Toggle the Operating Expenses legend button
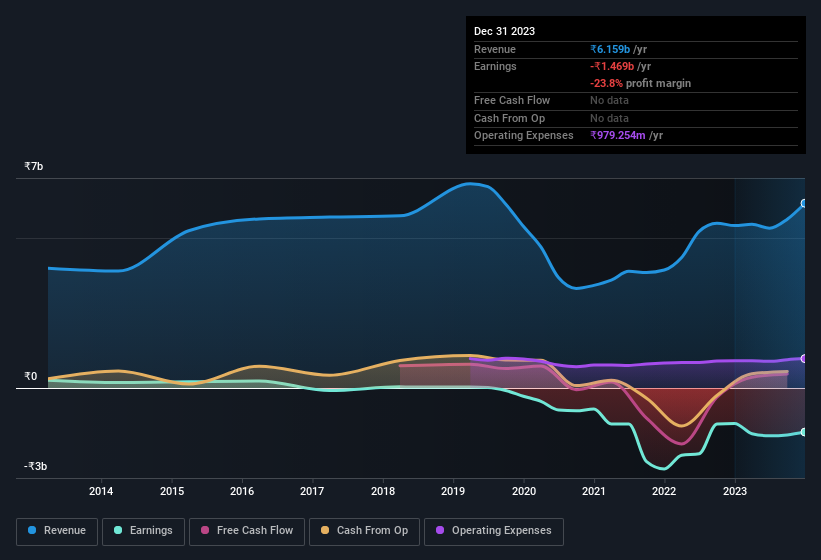This screenshot has width=821, height=560. (494, 532)
